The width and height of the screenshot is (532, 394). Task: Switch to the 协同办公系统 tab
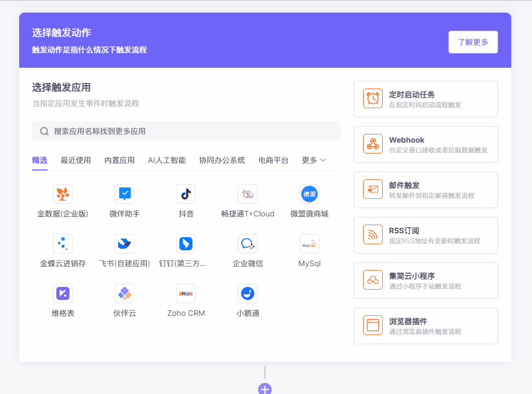click(x=222, y=160)
